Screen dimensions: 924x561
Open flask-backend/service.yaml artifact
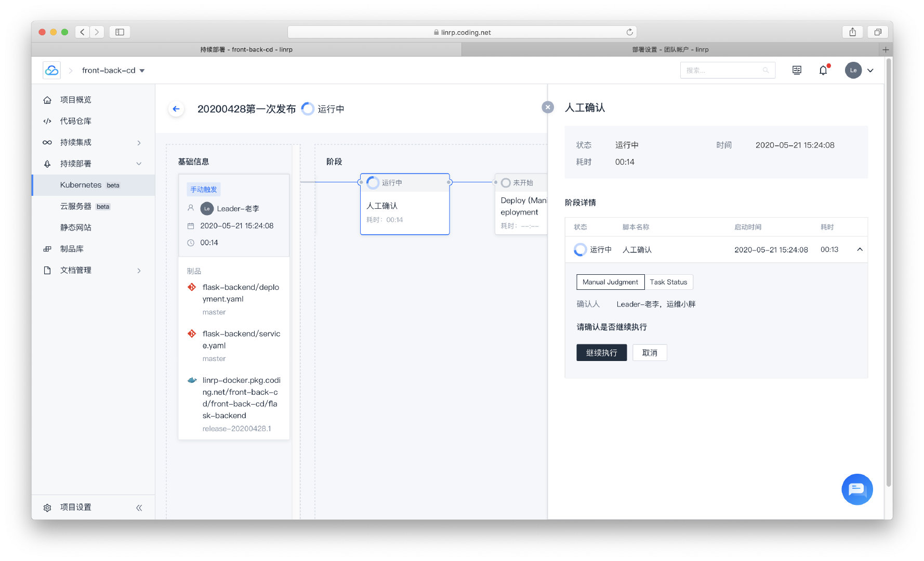(241, 339)
